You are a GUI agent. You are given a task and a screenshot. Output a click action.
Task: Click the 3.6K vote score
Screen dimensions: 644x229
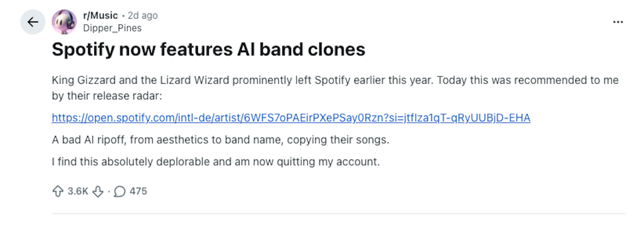pyautogui.click(x=78, y=191)
